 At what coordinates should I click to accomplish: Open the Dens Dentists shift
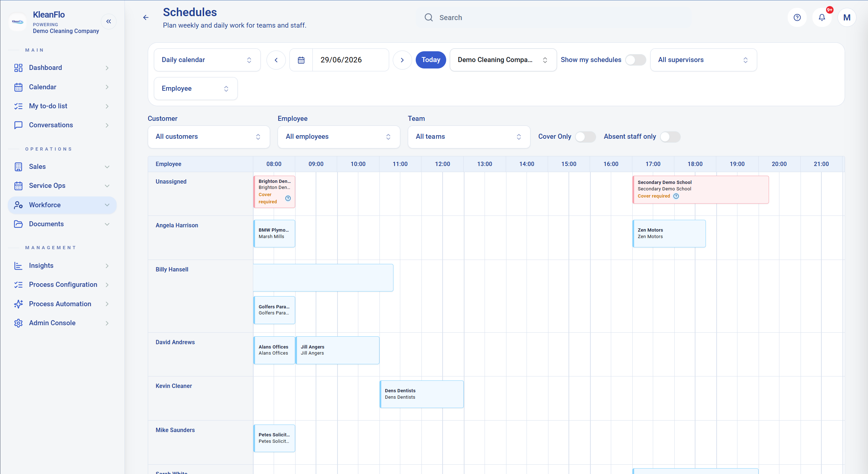(x=421, y=394)
